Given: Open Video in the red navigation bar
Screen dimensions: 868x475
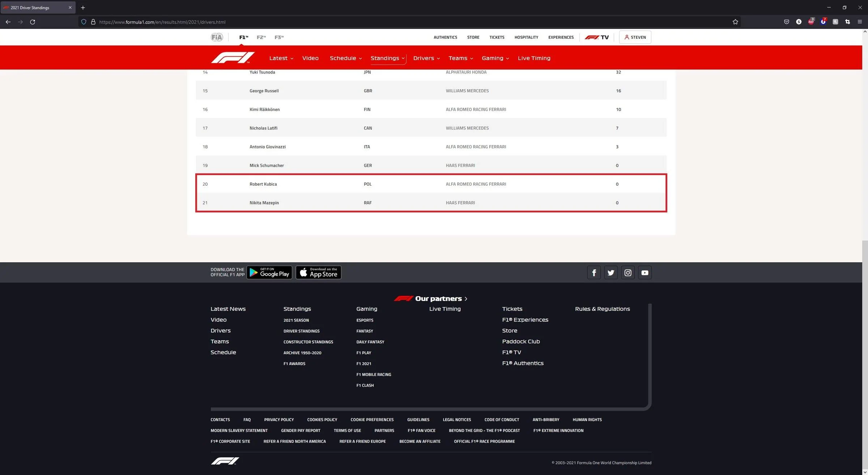Looking at the screenshot, I should coord(310,58).
